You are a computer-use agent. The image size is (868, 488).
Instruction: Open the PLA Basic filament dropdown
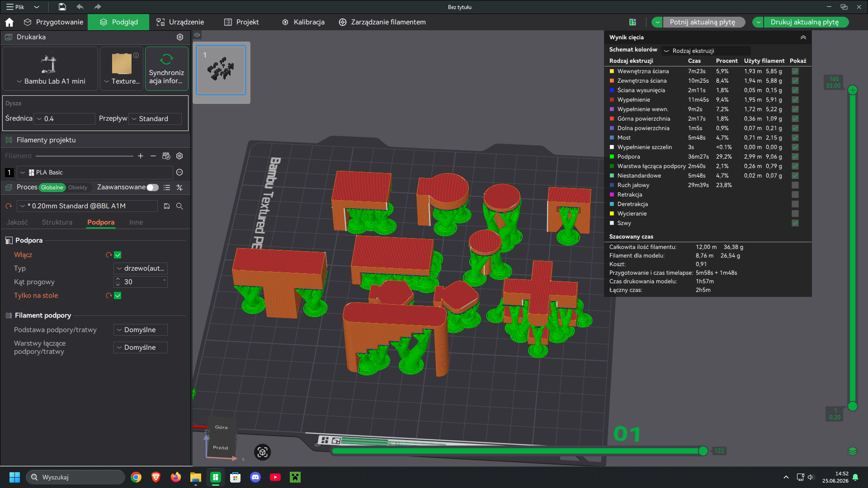coord(95,172)
